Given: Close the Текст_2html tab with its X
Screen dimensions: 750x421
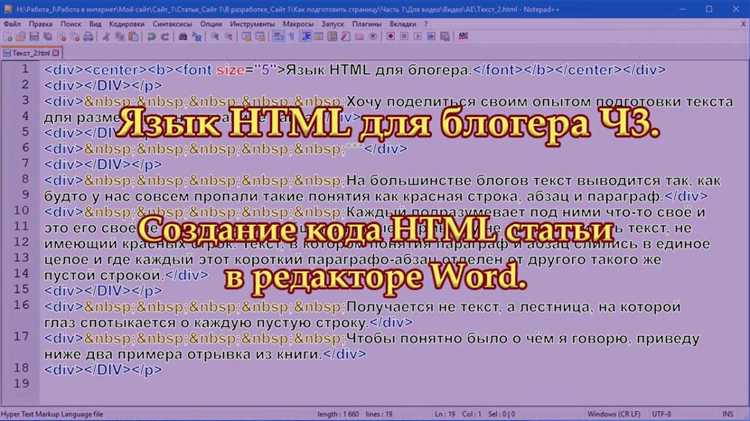Looking at the screenshot, I should tap(56, 53).
